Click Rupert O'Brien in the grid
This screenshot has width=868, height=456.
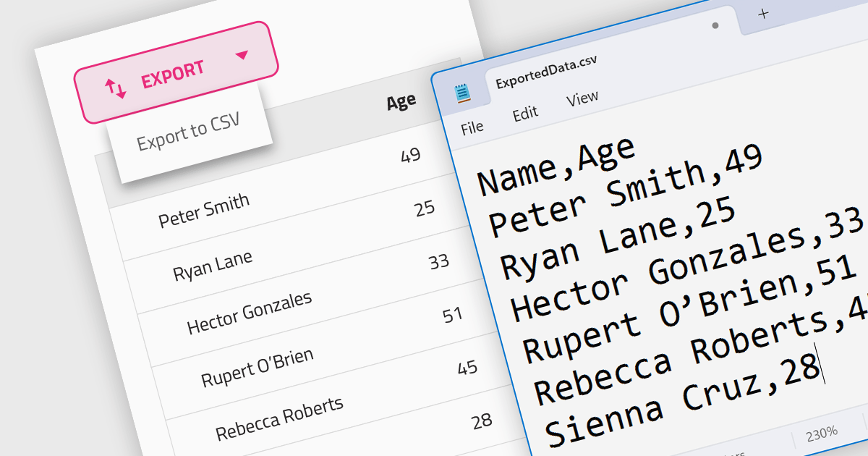(257, 367)
